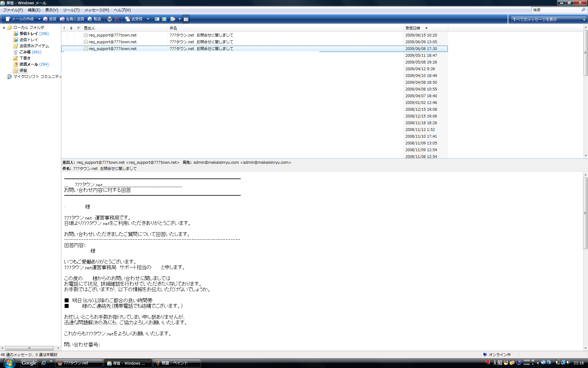588x368 pixels.
Task: Show hidden tray icons arrow
Action: [x=538, y=363]
